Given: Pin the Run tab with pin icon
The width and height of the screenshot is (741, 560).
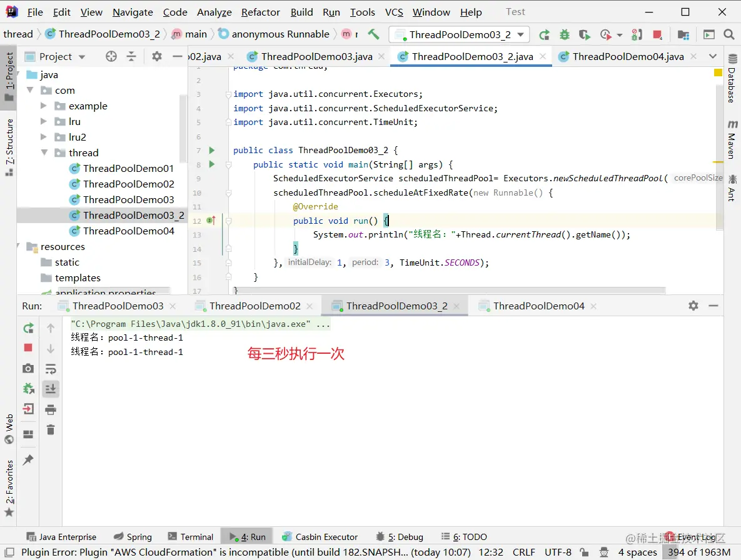Looking at the screenshot, I should pyautogui.click(x=28, y=459).
